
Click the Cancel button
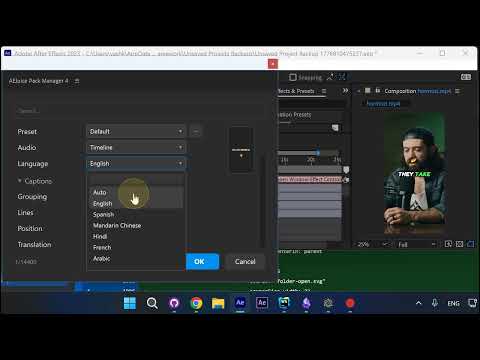tap(245, 261)
